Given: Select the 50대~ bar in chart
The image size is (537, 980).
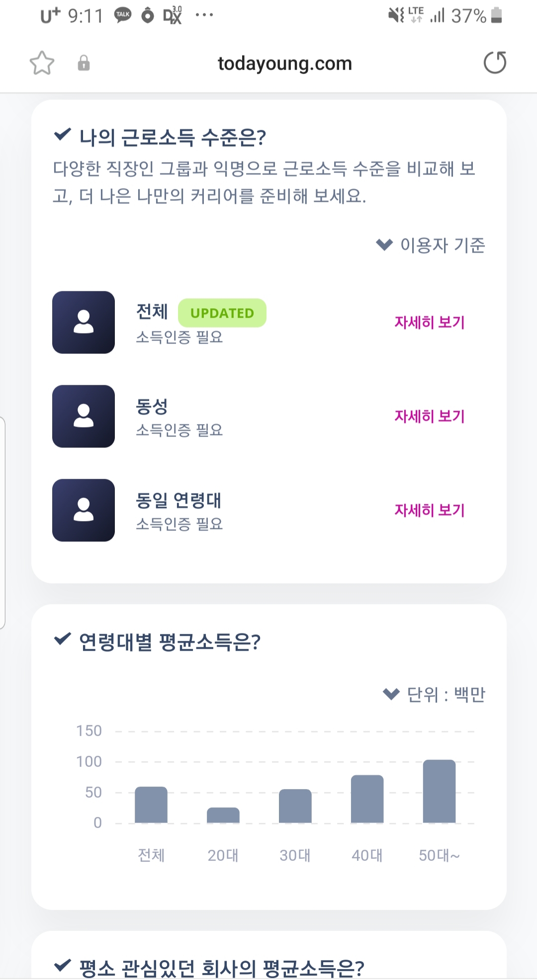Looking at the screenshot, I should pyautogui.click(x=439, y=791).
